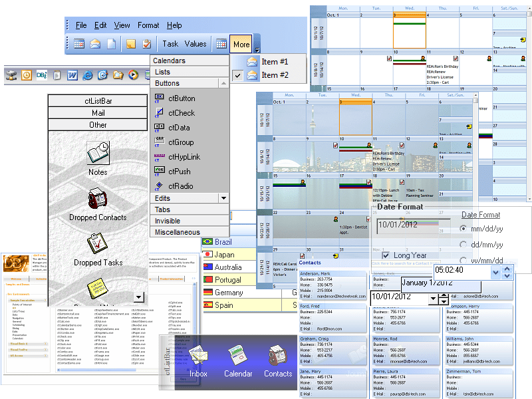This screenshot has height=399, width=532.
Task: Click the blank new-document page icon
Action: pyautogui.click(x=111, y=44)
